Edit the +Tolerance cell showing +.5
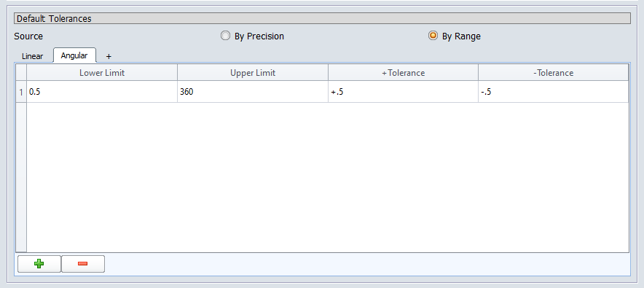The width and height of the screenshot is (644, 288). tap(404, 92)
